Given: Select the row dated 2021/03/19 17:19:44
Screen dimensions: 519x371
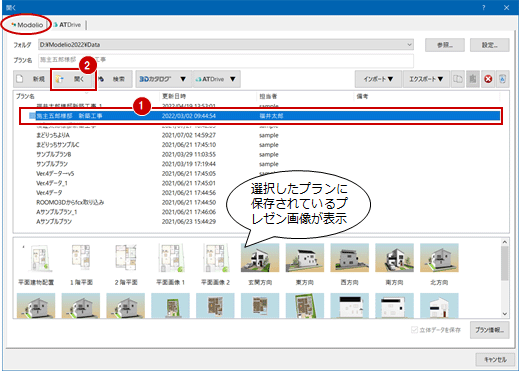Looking at the screenshot, I should (189, 164).
